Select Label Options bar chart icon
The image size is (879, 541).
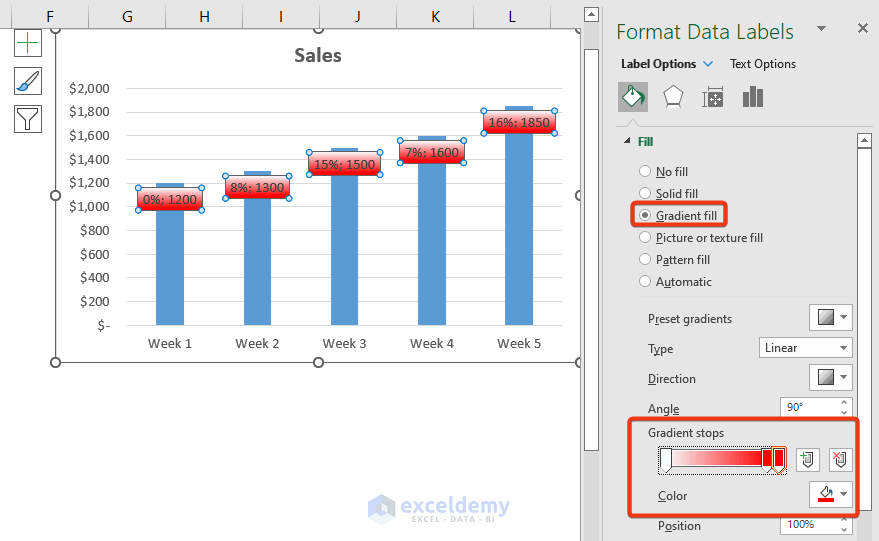click(x=752, y=97)
